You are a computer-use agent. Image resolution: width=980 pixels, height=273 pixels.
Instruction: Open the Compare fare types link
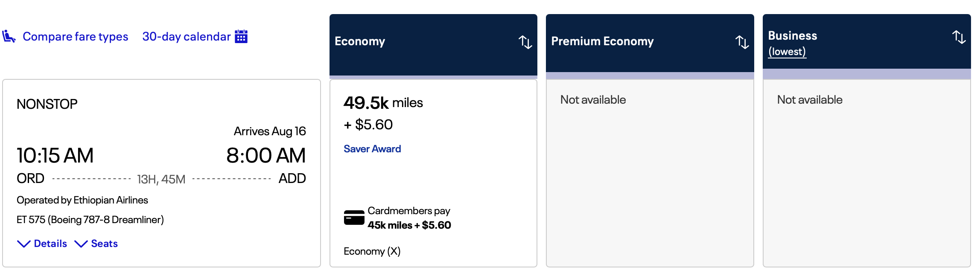pyautogui.click(x=76, y=37)
